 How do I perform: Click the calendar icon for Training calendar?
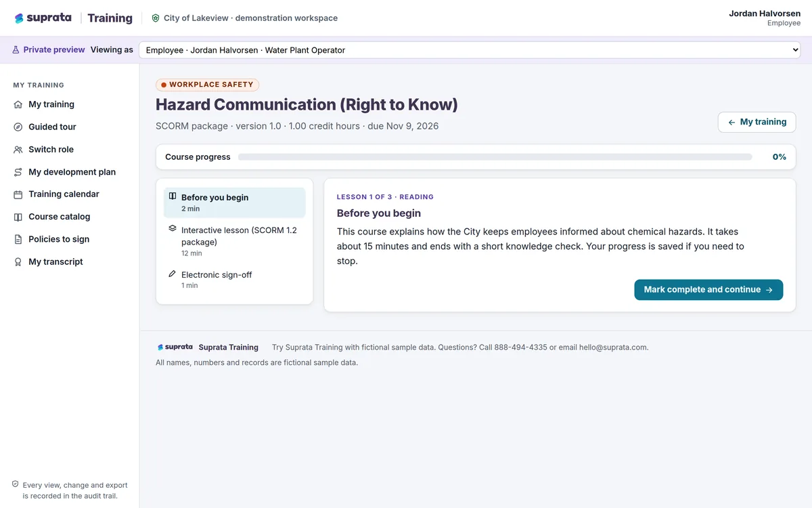pos(18,194)
